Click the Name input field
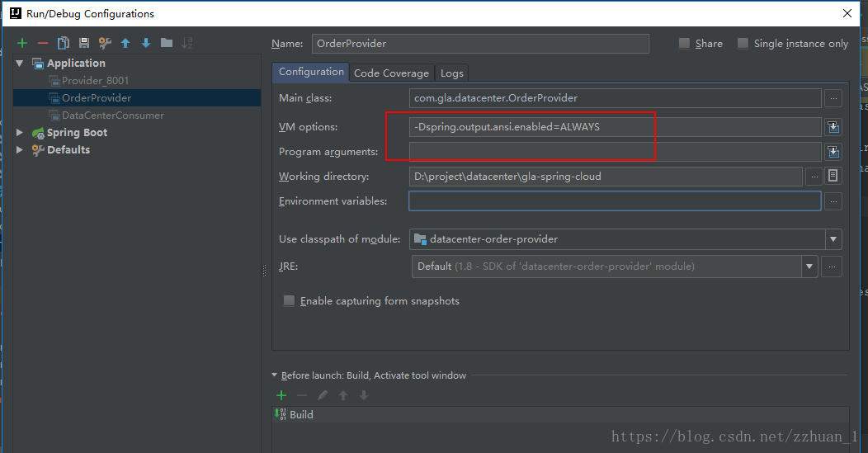 pyautogui.click(x=480, y=44)
